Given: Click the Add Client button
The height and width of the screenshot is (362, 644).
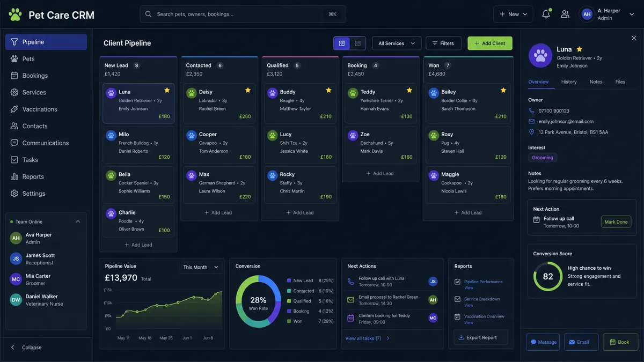Looking at the screenshot, I should 490,43.
